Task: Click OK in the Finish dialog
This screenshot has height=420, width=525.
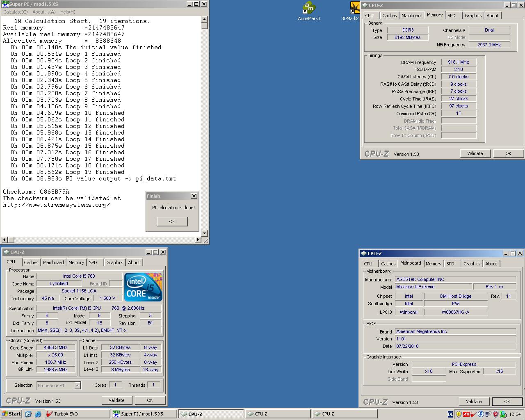Action: tap(172, 221)
